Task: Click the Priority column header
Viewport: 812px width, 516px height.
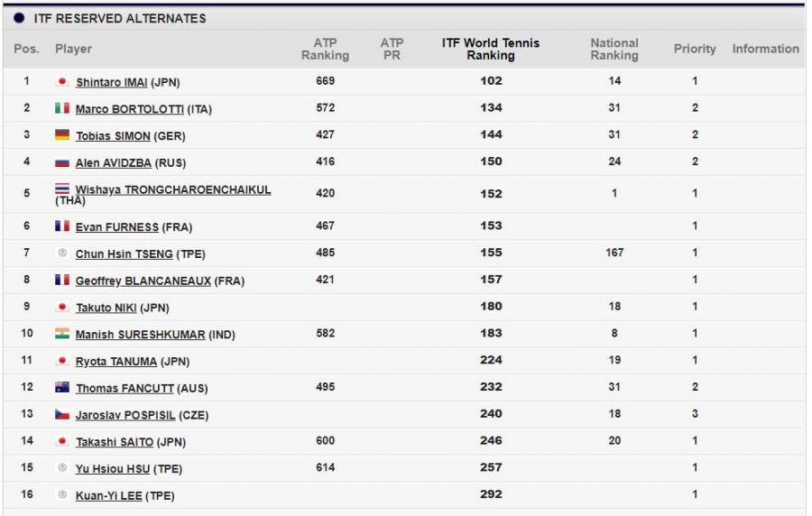Action: [695, 49]
